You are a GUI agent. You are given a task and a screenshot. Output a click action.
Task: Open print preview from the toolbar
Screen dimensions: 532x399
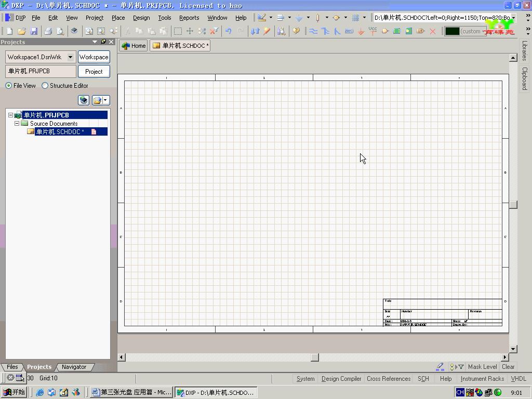point(60,31)
